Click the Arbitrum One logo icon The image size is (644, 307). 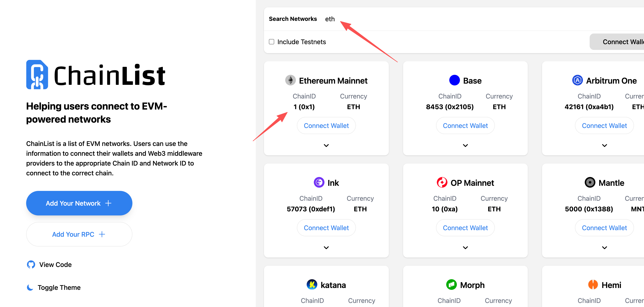(x=577, y=81)
